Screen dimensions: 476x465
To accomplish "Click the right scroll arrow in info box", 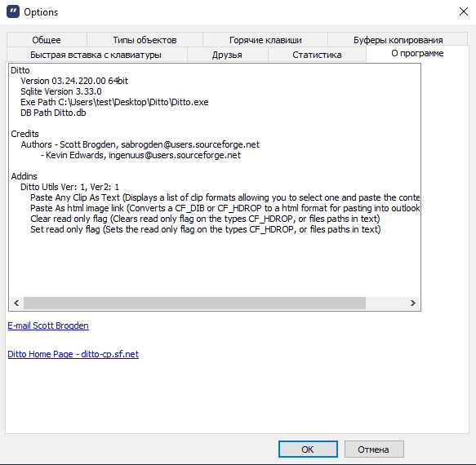I will 412,303.
